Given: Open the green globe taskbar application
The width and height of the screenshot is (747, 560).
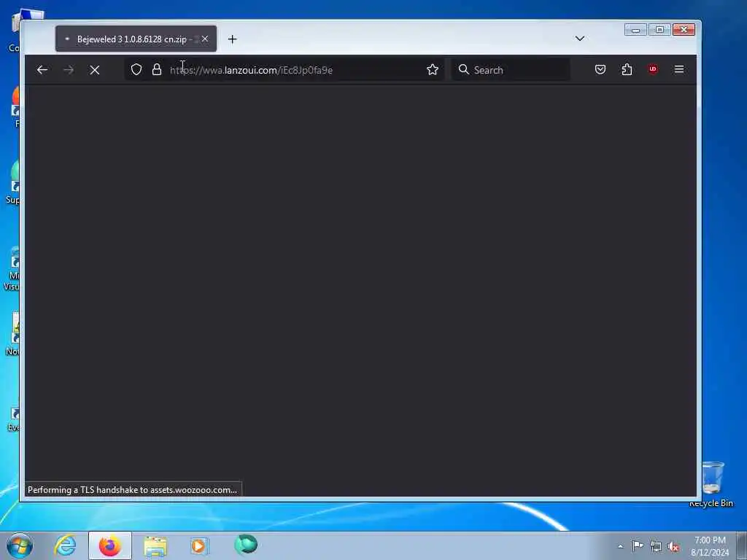Looking at the screenshot, I should click(246, 545).
